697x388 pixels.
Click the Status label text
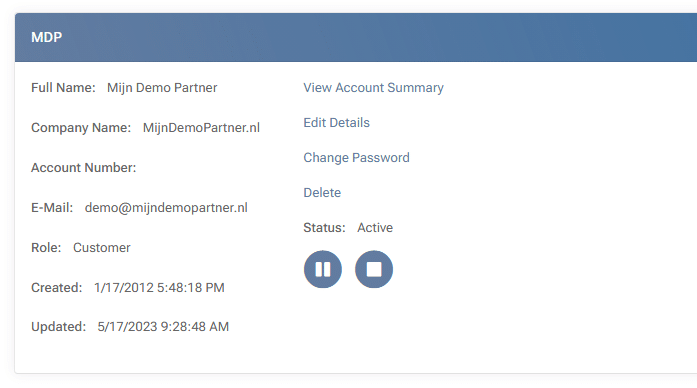[x=324, y=228]
